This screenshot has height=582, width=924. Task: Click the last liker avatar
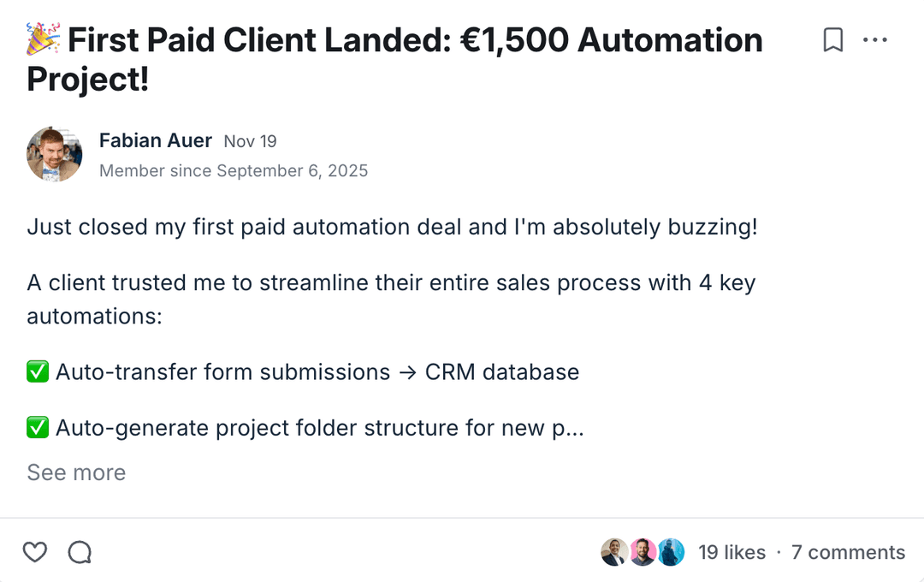(672, 552)
